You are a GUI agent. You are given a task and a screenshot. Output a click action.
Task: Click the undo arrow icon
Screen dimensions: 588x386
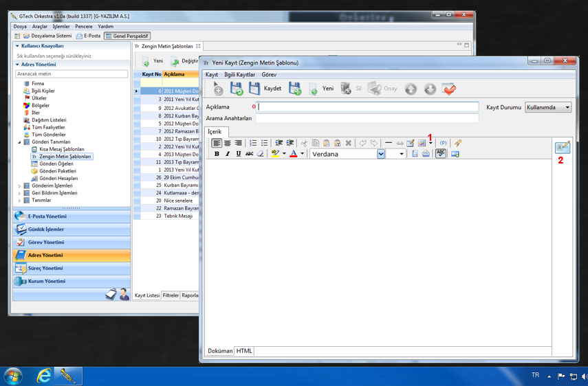pyautogui.click(x=362, y=143)
